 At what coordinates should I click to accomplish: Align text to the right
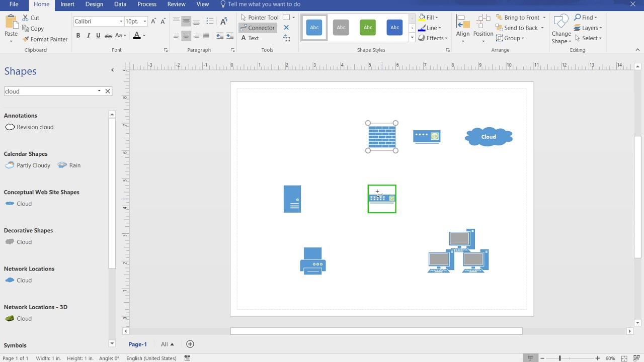(x=196, y=36)
